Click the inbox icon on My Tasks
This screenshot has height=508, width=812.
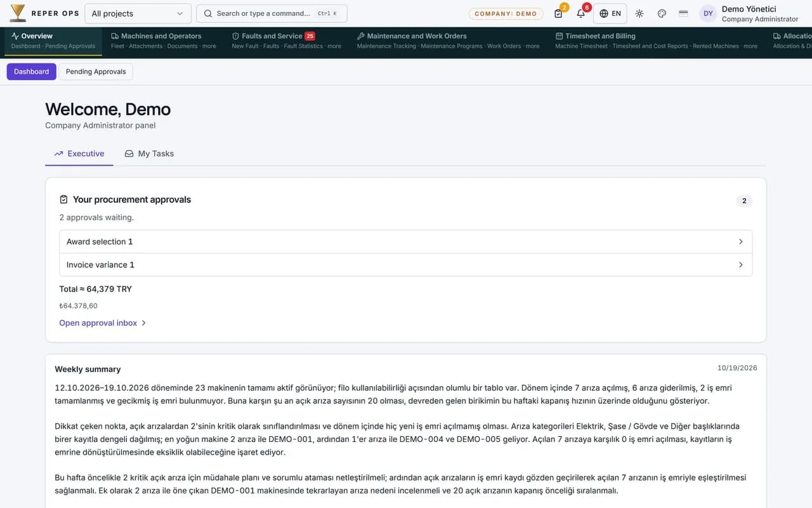point(129,154)
